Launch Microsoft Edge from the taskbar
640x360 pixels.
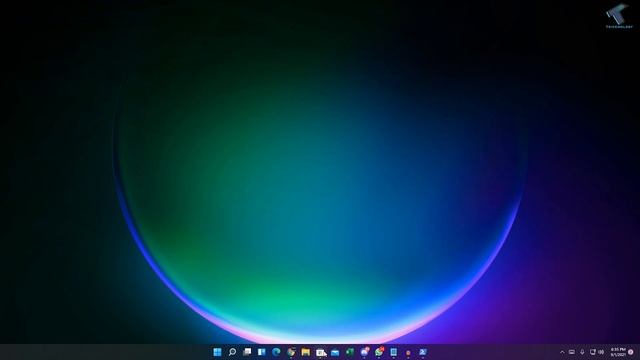tap(276, 352)
